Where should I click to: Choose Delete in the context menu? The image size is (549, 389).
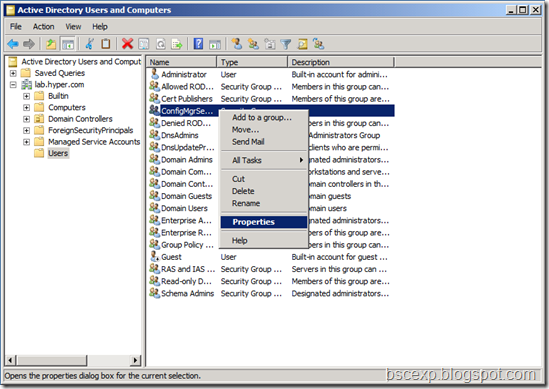tap(264, 191)
